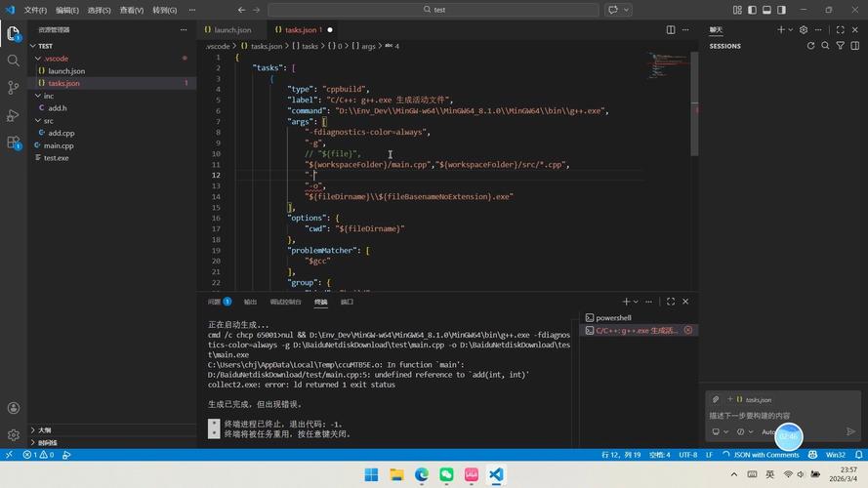The width and height of the screenshot is (868, 488).
Task: Click cursor position 行 12, 列 19
Action: point(621,455)
